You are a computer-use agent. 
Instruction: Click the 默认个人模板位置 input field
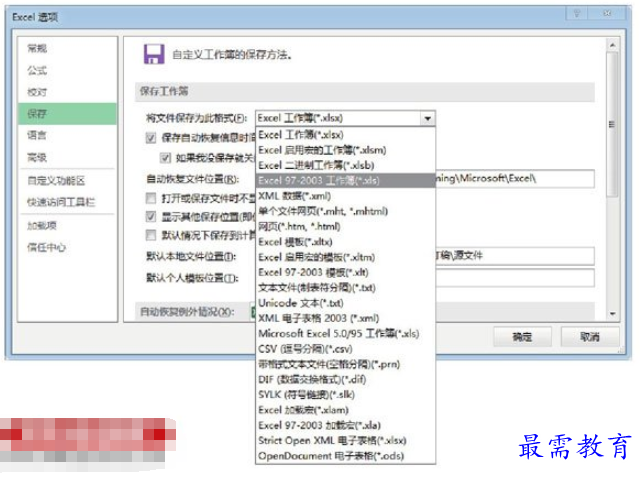tap(514, 278)
